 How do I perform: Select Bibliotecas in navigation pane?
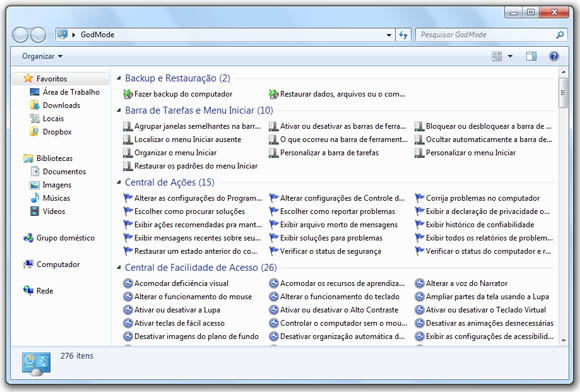[x=48, y=158]
